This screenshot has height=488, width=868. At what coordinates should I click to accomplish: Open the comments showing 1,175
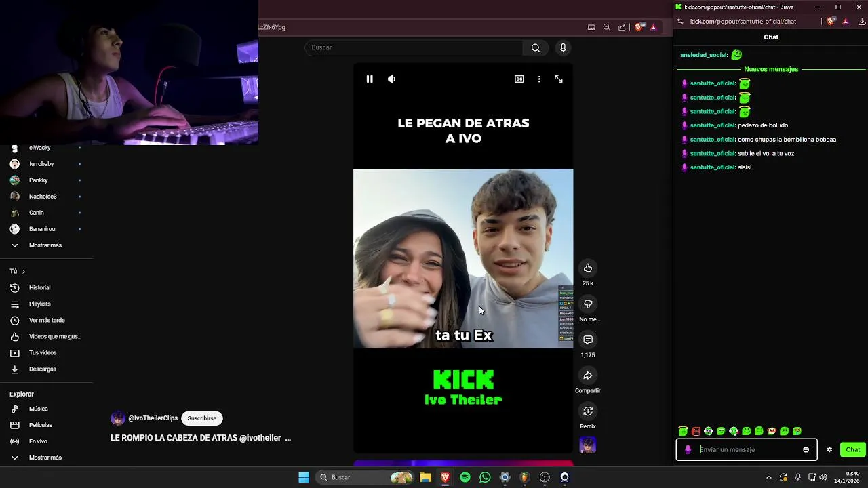[x=588, y=340]
